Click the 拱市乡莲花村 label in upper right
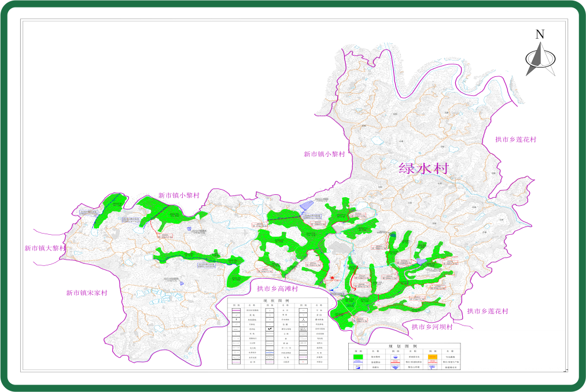 516,140
